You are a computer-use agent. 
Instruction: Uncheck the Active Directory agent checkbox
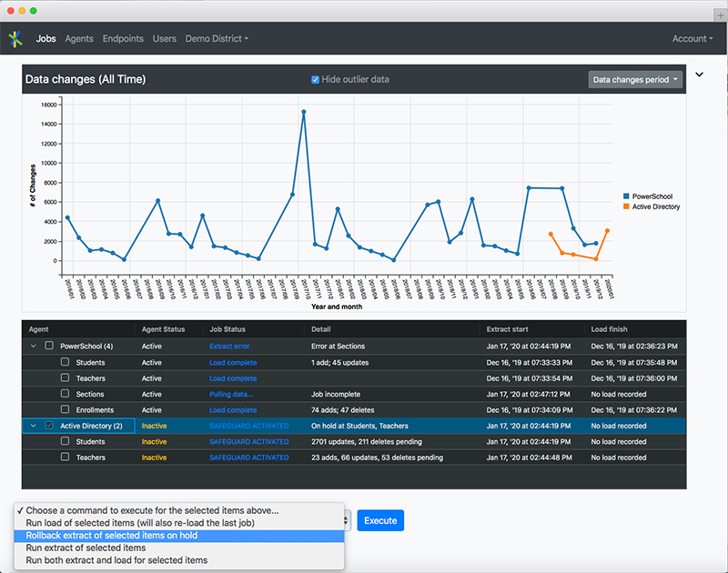coord(49,426)
